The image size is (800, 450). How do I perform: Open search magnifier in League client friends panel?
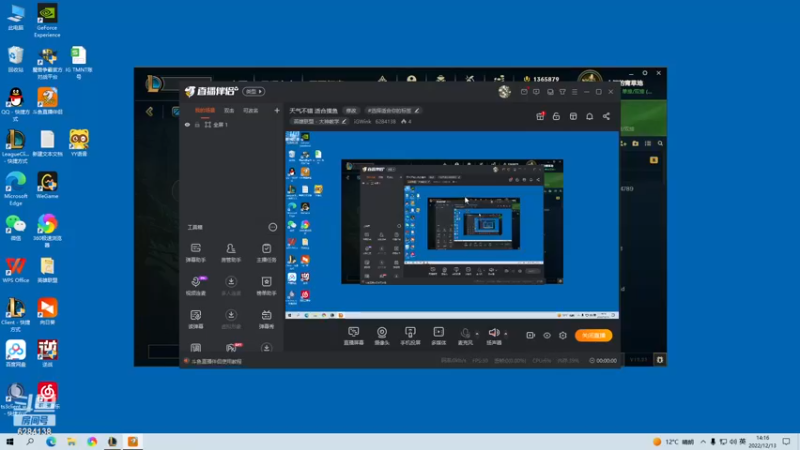[660, 143]
